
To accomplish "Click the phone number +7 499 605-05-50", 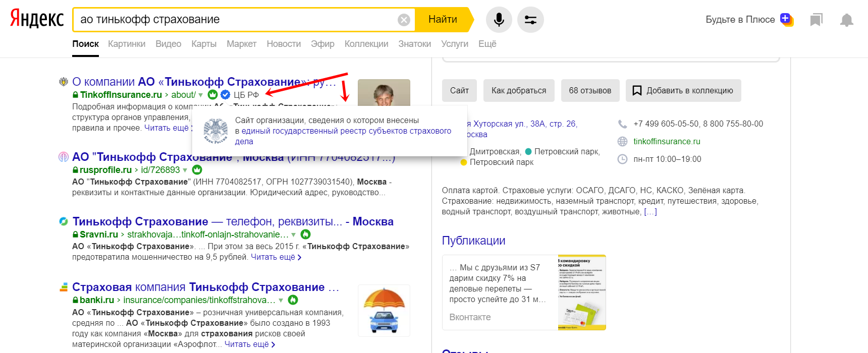I will point(666,124).
